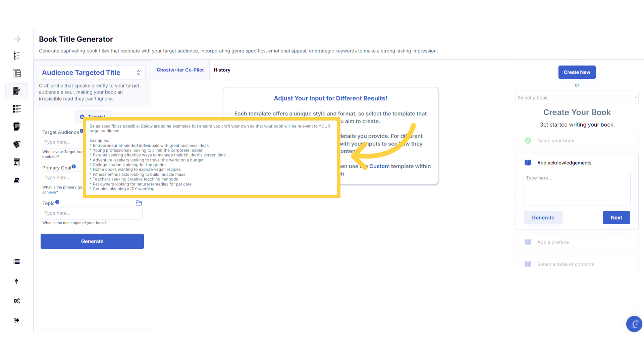Screen dimensions: 644x362
Task: Expand Select a table of contents step
Action: (x=566, y=264)
